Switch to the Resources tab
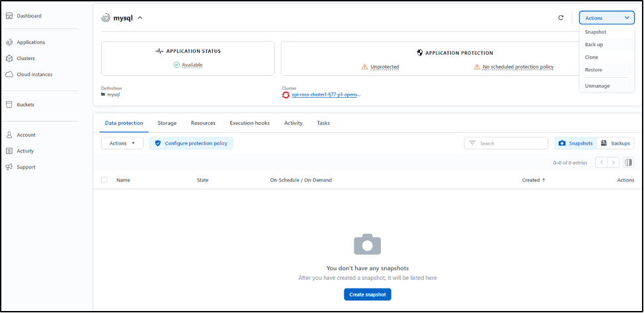 [x=203, y=123]
